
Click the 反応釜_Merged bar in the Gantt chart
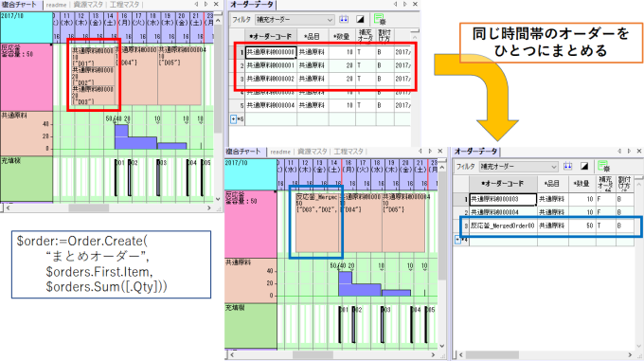(x=318, y=223)
